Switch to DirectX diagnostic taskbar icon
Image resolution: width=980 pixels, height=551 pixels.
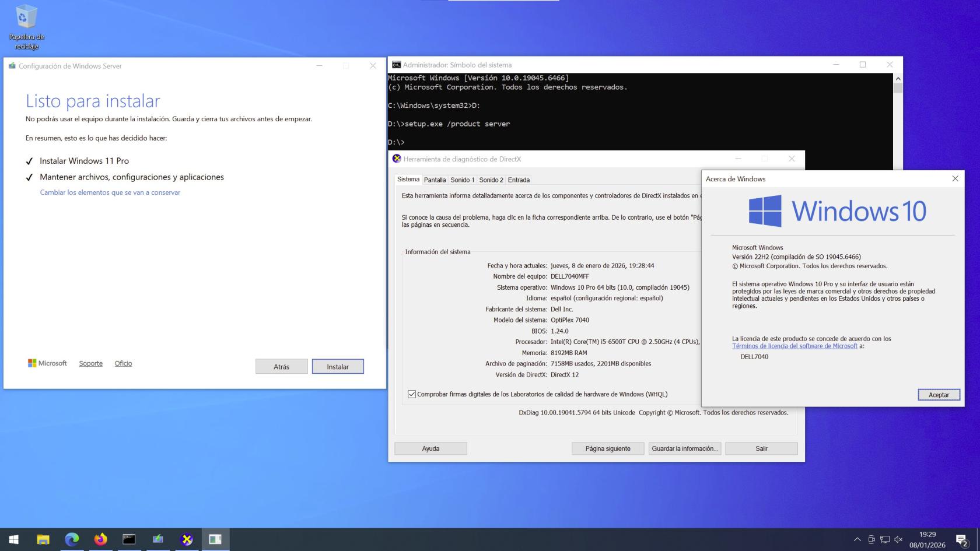pos(187,539)
